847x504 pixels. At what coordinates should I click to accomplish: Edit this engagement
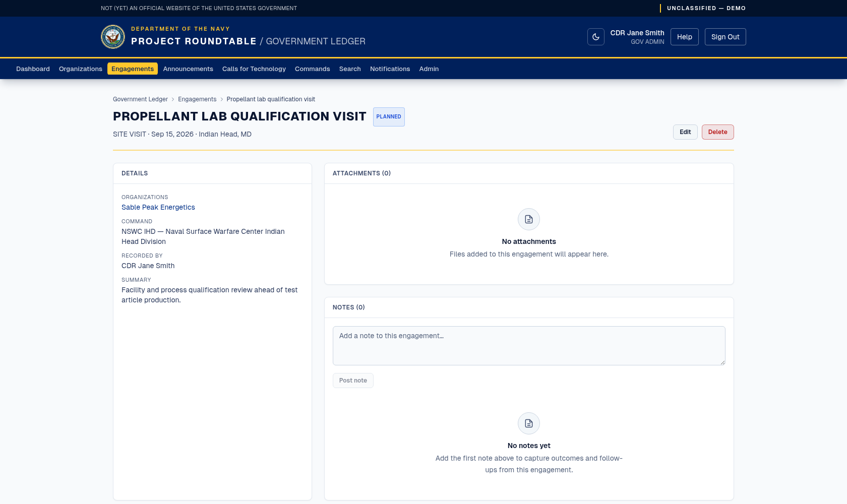point(685,132)
